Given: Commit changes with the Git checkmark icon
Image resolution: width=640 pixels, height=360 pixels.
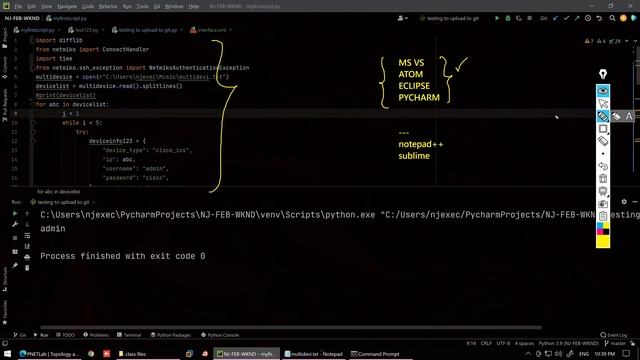Looking at the screenshot, I should 566,18.
